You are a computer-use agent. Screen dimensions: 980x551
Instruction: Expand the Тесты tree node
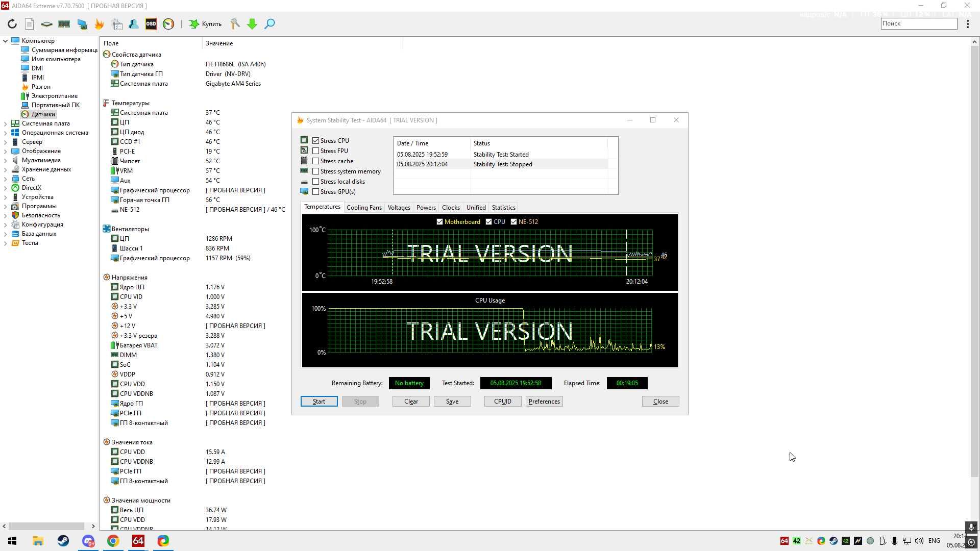click(x=6, y=243)
